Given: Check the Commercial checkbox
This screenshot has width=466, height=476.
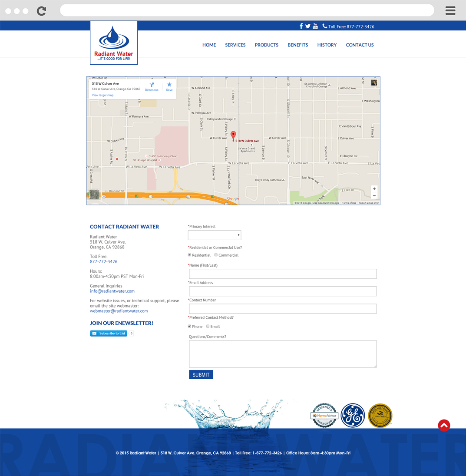Looking at the screenshot, I should (x=216, y=255).
